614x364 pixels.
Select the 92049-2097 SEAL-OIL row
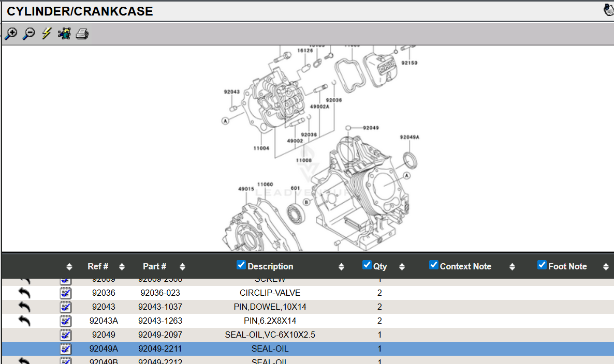coord(270,335)
